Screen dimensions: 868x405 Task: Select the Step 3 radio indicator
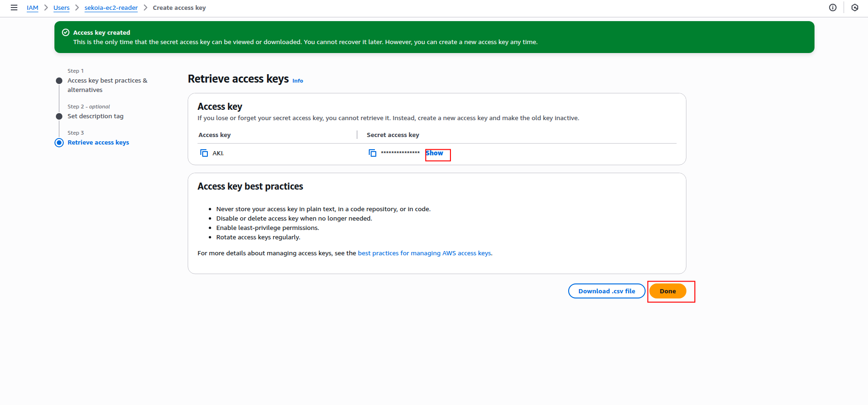[59, 143]
